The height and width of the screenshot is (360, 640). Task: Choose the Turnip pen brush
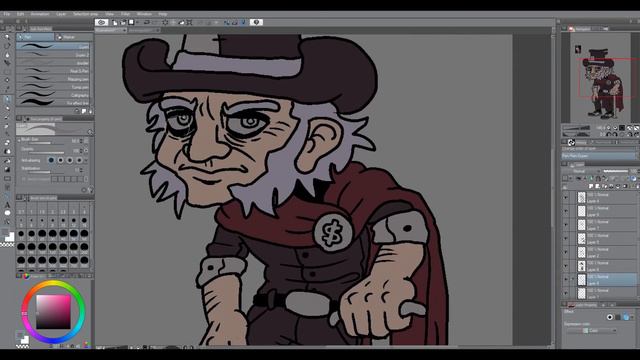click(x=53, y=87)
